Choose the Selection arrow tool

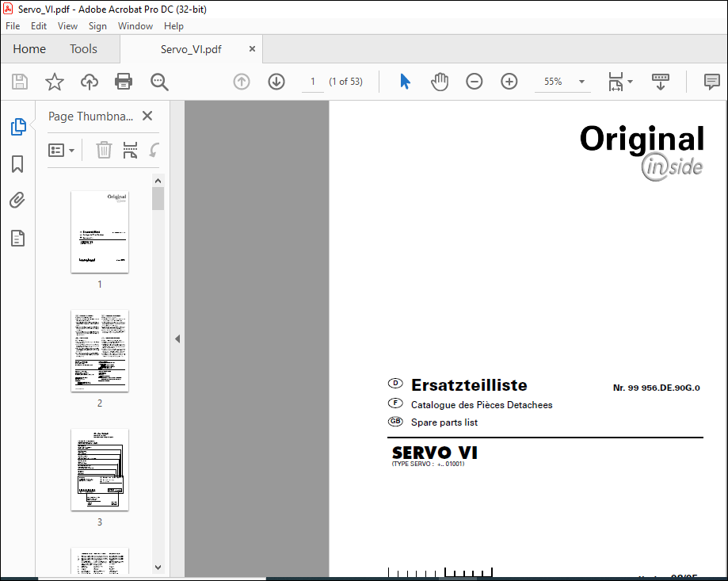[x=405, y=82]
